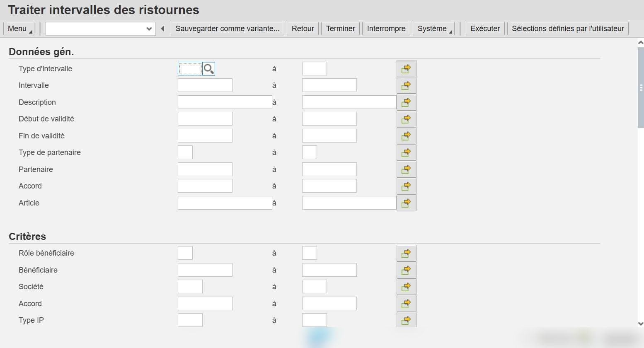
Task: Open multiple selection for Bénéficiaire
Action: pyautogui.click(x=406, y=270)
